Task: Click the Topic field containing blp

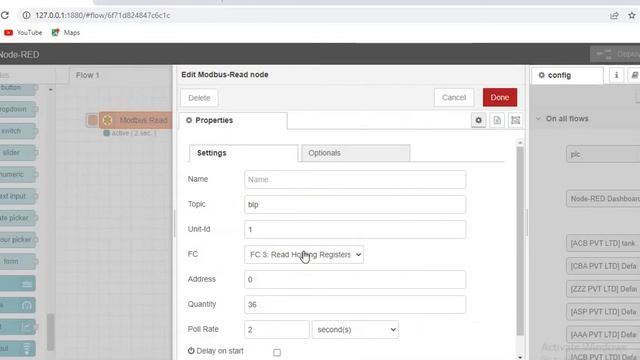Action: (x=355, y=204)
